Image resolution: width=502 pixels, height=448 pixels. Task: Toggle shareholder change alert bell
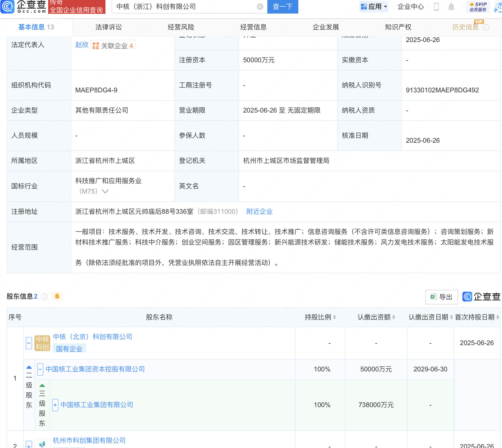pyautogui.click(x=57, y=296)
